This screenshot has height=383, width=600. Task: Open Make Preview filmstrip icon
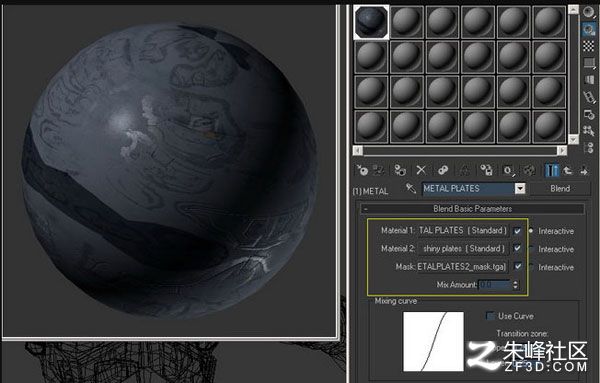coord(589,97)
